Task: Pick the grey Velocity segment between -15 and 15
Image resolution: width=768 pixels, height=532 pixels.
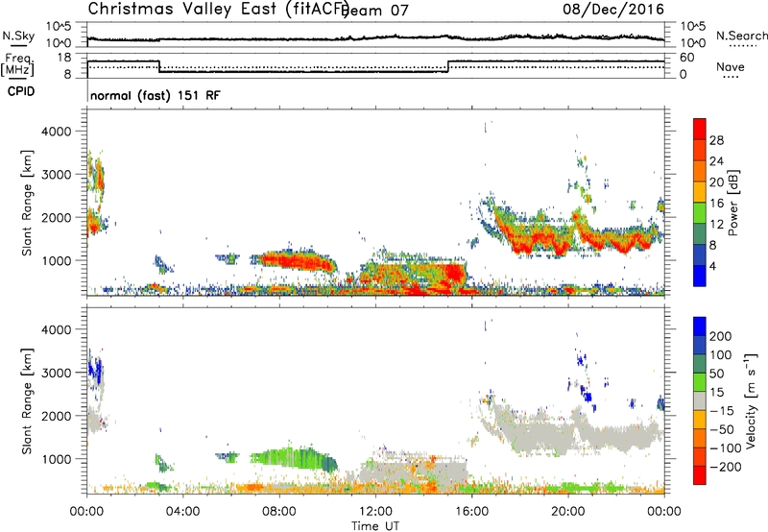Action: click(700, 400)
